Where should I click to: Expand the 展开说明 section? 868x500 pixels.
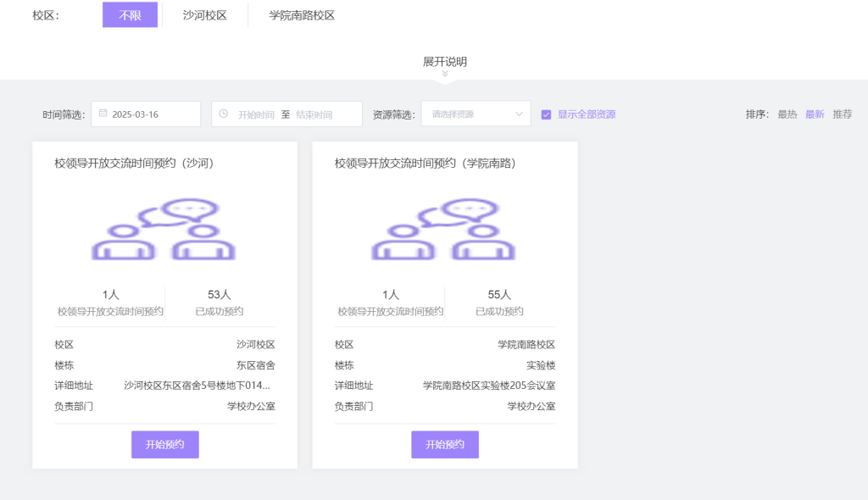pos(444,62)
